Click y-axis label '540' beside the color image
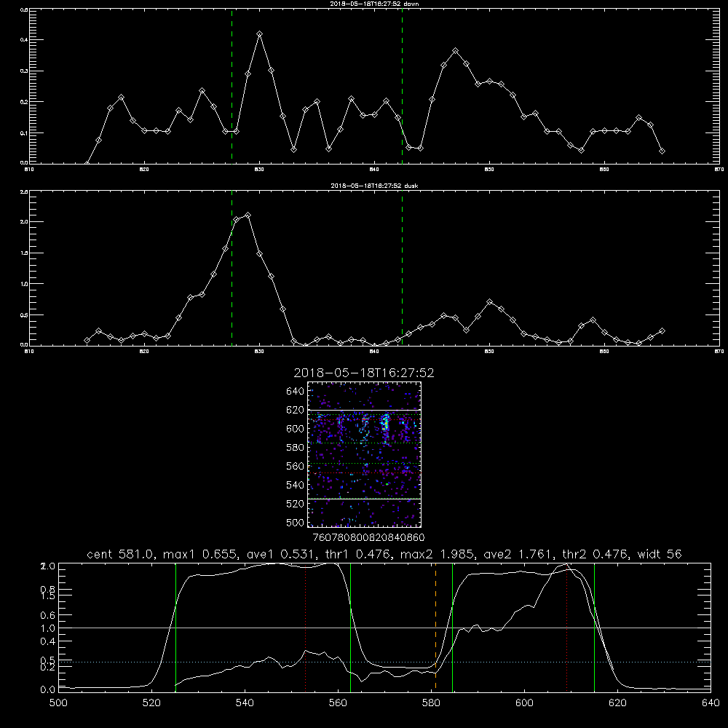728x728 pixels. [x=296, y=485]
